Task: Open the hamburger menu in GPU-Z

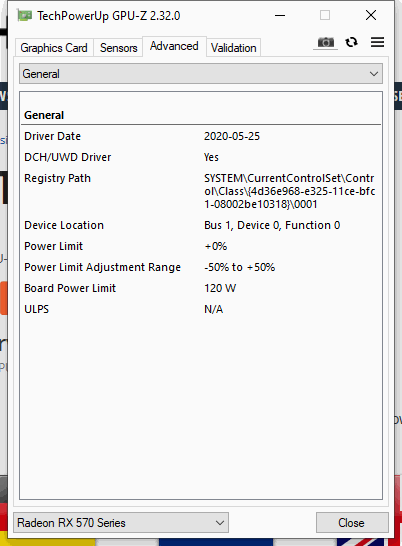Action: 377,42
